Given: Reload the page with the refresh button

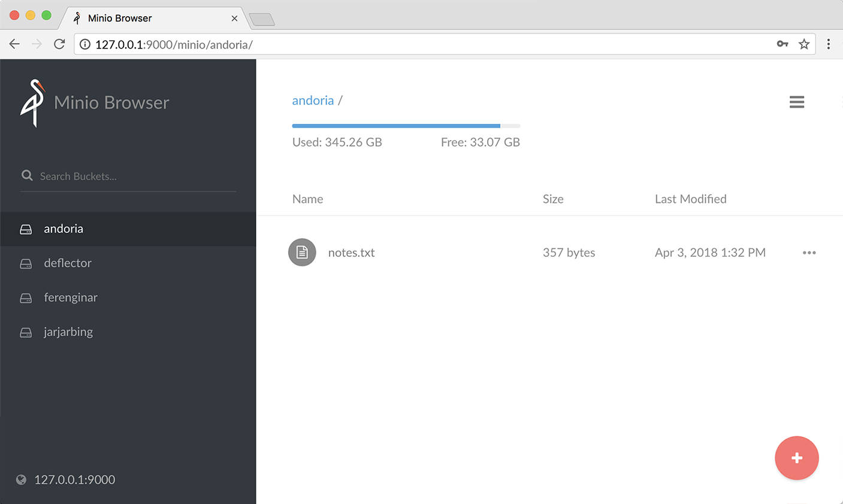Looking at the screenshot, I should [59, 44].
